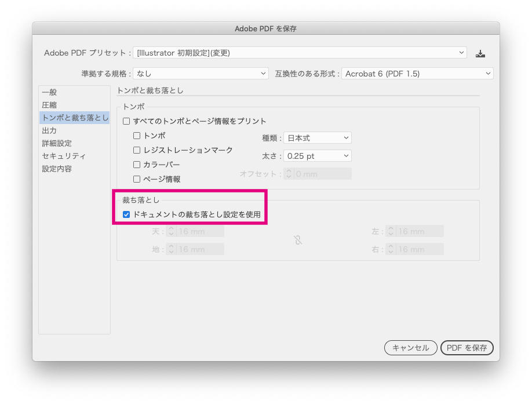
Task: Click the トンボ group label
Action: click(134, 107)
